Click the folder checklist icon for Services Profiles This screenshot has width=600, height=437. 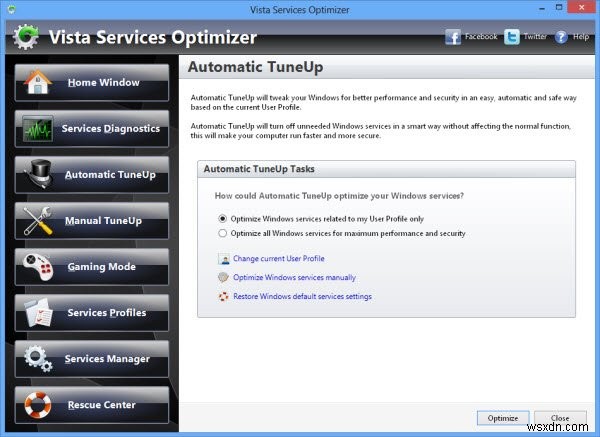(38, 313)
